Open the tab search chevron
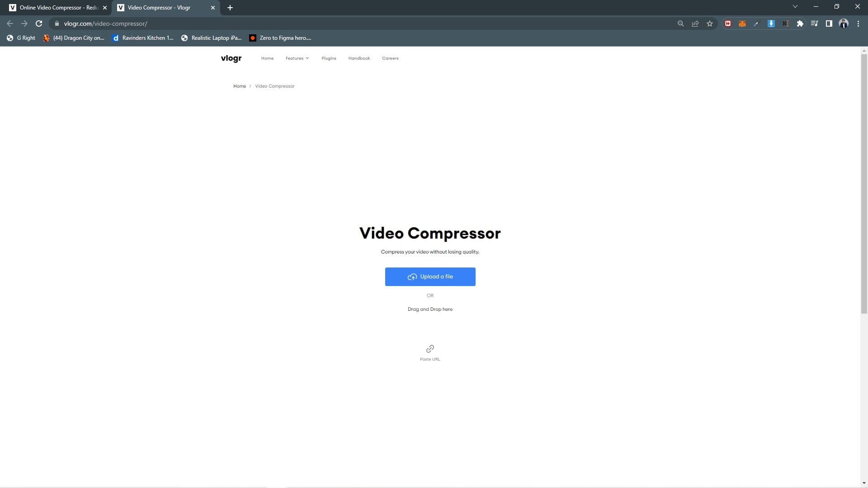This screenshot has width=868, height=488. click(x=795, y=7)
